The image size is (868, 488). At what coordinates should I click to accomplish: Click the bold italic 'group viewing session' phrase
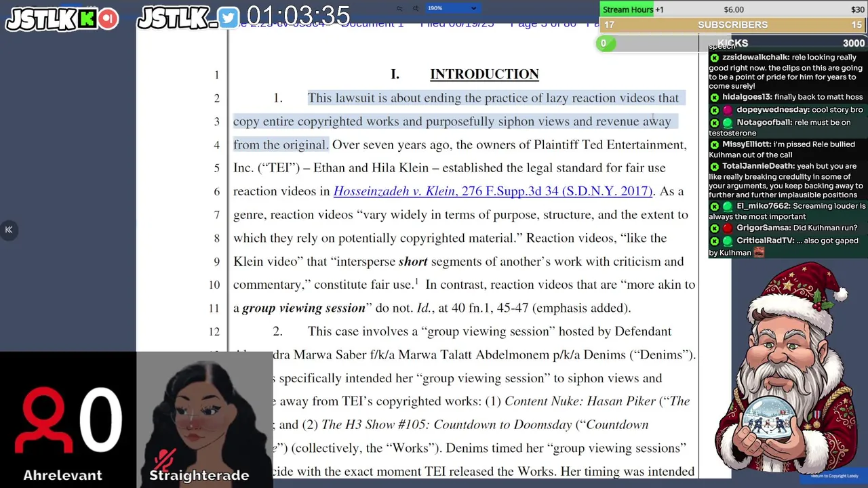point(304,308)
